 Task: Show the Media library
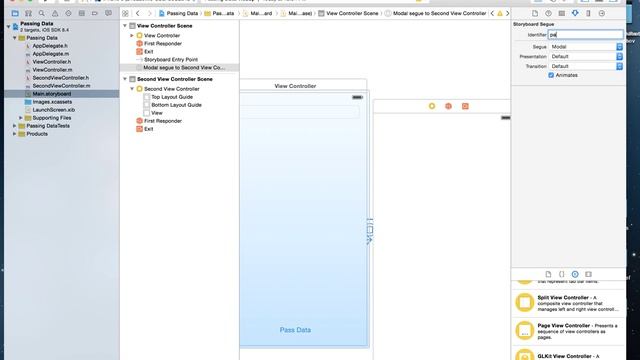point(588,274)
